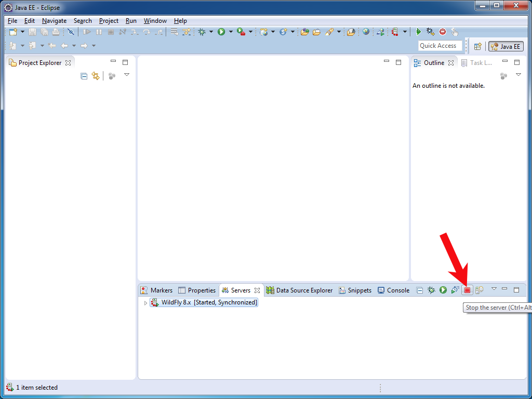The width and height of the screenshot is (532, 399).
Task: Click the Suspend debug icon
Action: click(x=99, y=32)
